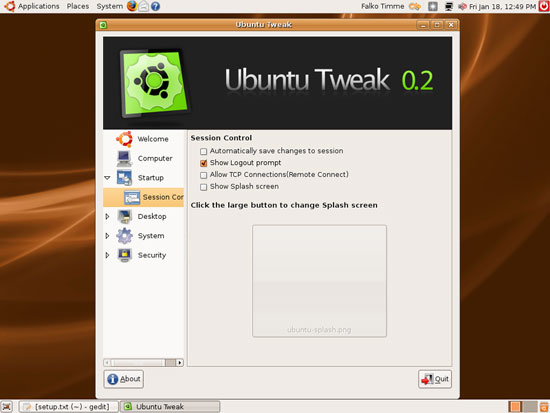This screenshot has height=413, width=550.
Task: Maximize the Ubuntu Tweak window
Action: click(x=437, y=25)
